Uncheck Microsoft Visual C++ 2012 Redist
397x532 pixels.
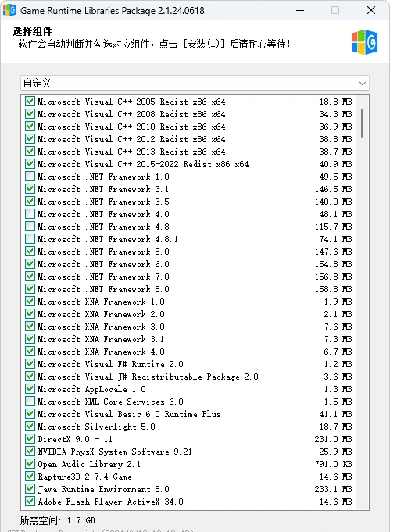(30, 139)
